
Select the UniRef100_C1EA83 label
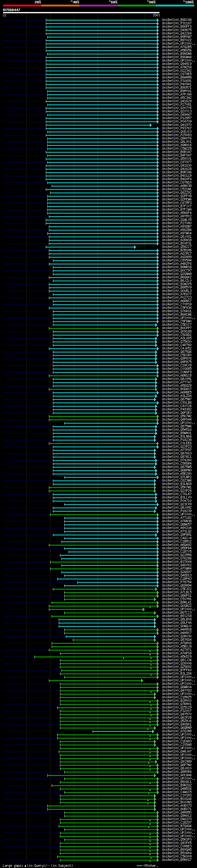tap(177, 741)
